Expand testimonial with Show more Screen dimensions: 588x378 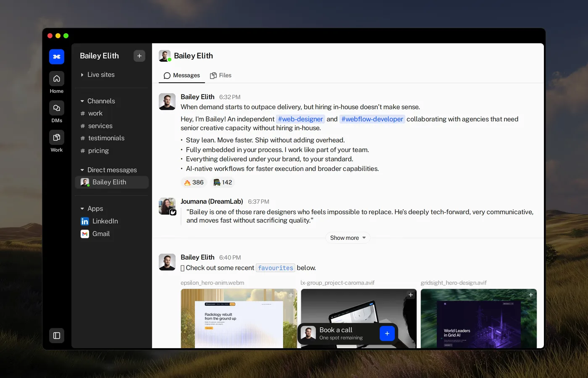pyautogui.click(x=348, y=238)
